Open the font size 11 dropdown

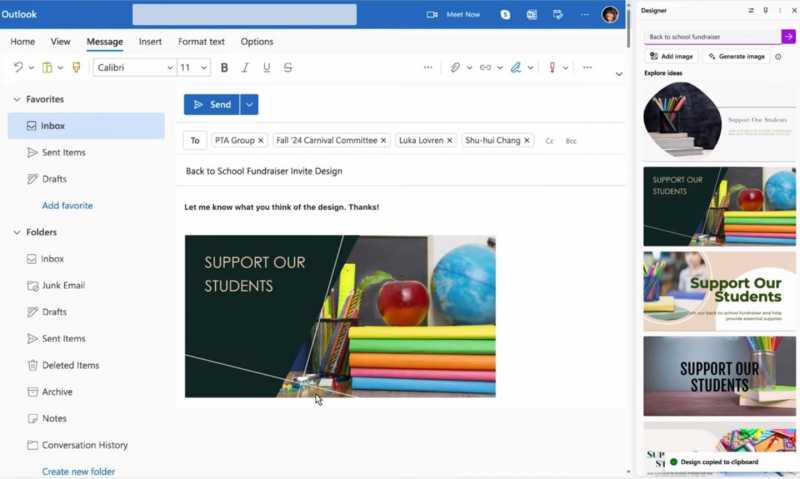point(194,67)
